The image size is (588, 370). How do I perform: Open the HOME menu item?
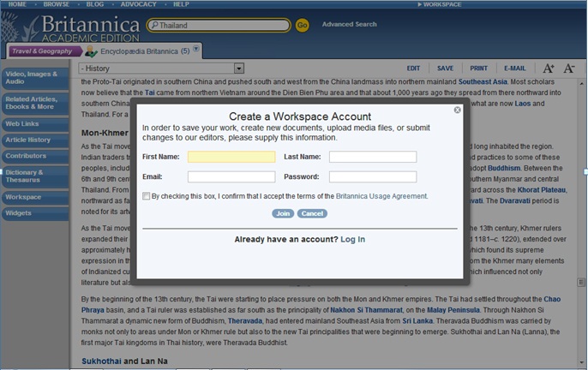click(x=17, y=4)
